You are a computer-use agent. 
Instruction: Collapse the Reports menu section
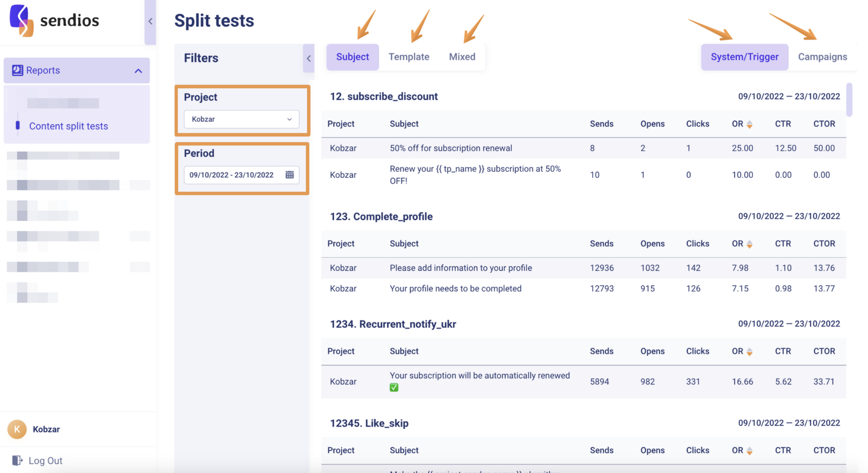[x=138, y=71]
